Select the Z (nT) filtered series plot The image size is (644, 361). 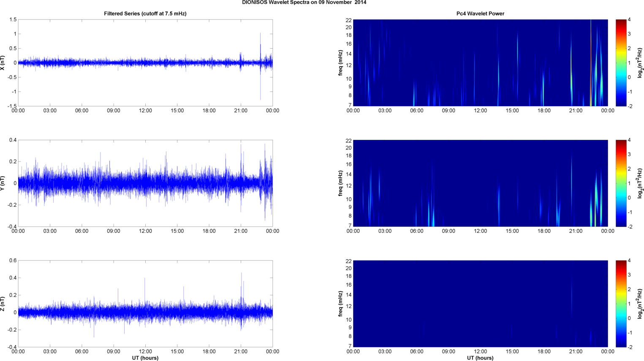[145, 304]
